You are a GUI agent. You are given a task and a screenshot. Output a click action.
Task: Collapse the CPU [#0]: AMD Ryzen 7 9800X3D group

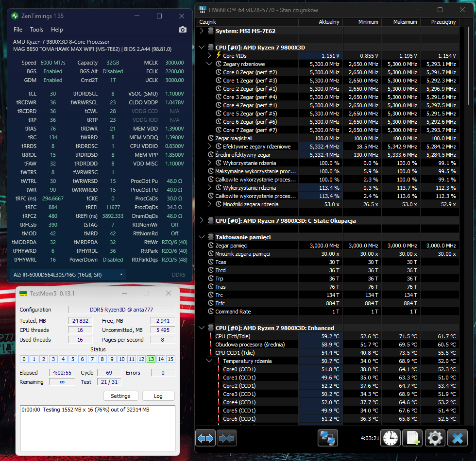pyautogui.click(x=202, y=48)
